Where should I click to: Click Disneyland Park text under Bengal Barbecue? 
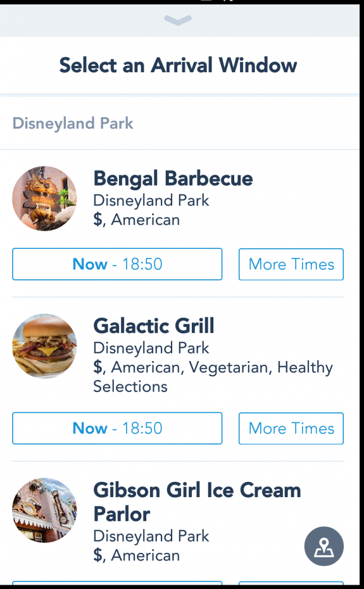[x=151, y=200]
